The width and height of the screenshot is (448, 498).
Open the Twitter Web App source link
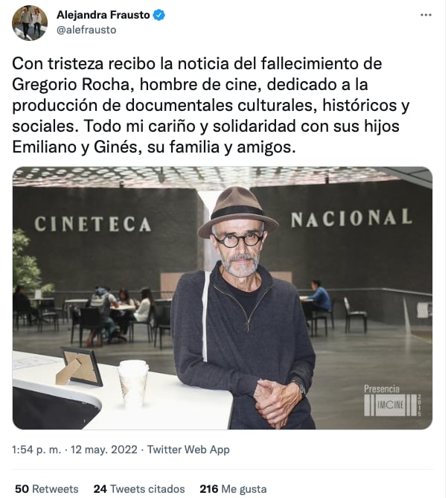pyautogui.click(x=188, y=450)
